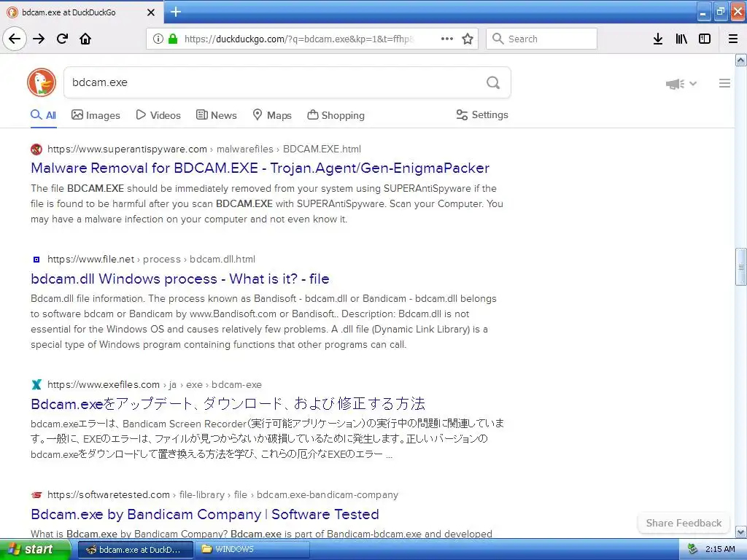The image size is (747, 560).
Task: Switch to the Shopping tab
Action: click(336, 115)
